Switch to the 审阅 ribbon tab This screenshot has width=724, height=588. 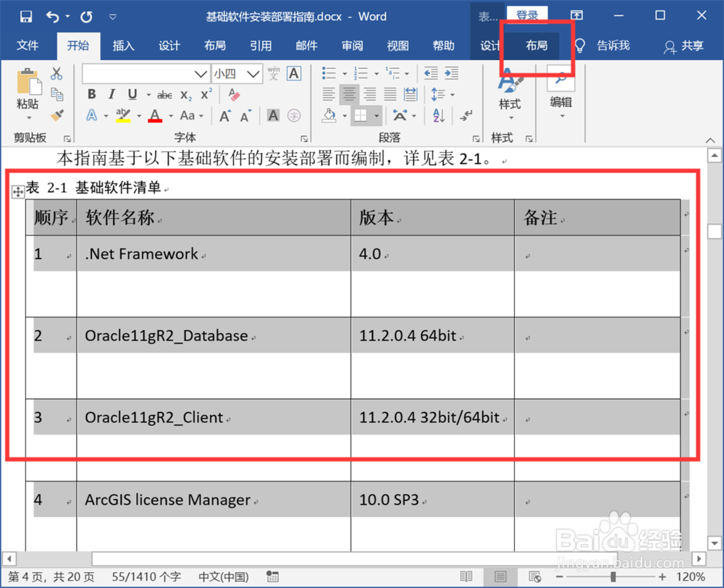(353, 46)
